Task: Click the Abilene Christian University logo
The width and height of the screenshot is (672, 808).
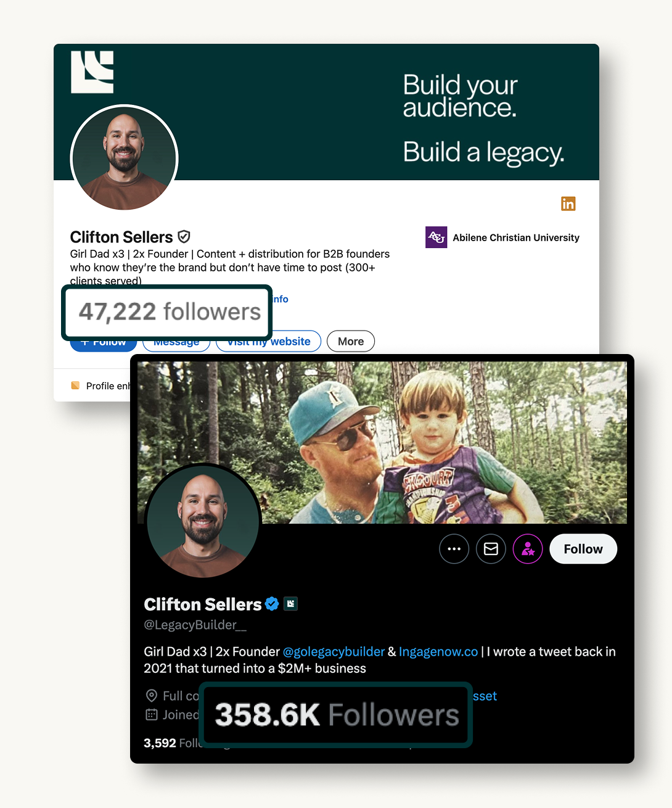Action: (x=436, y=237)
